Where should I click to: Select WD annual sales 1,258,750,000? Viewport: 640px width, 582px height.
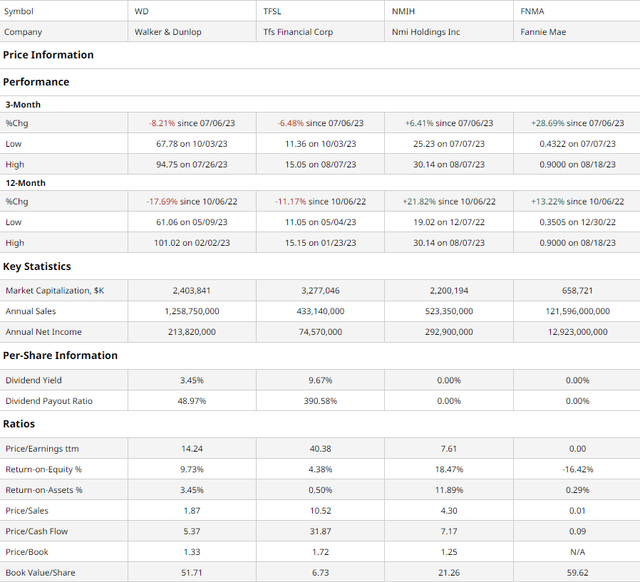(192, 311)
